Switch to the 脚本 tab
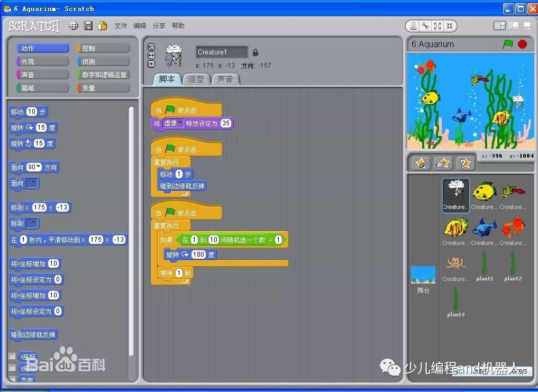This screenshot has height=392, width=538. click(167, 79)
